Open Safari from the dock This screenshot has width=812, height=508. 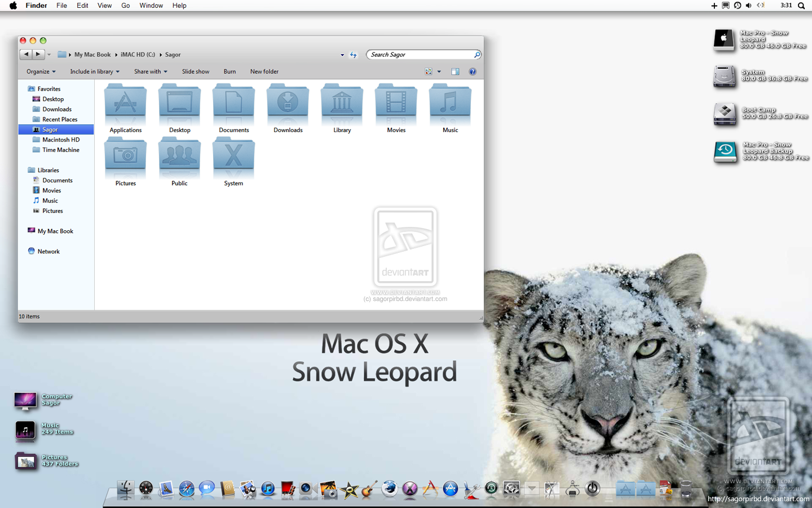[x=187, y=489]
